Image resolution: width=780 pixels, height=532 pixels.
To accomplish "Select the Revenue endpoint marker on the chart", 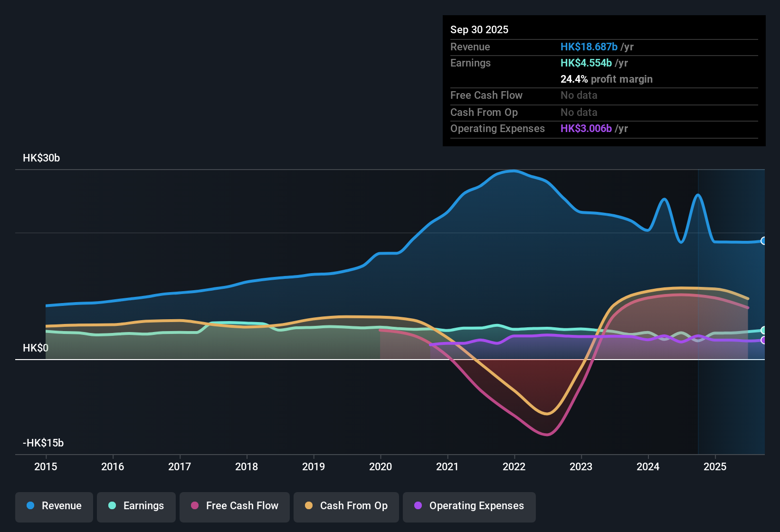I will tap(764, 241).
